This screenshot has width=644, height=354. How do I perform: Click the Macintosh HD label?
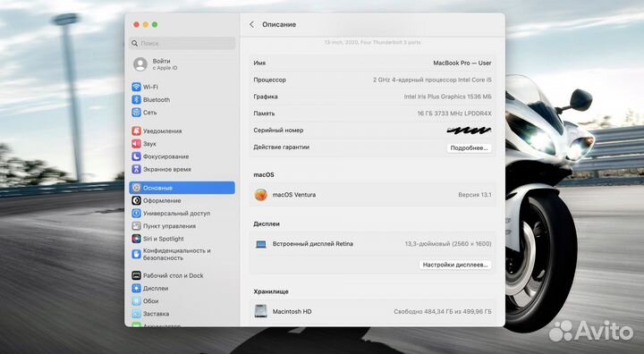tap(292, 312)
